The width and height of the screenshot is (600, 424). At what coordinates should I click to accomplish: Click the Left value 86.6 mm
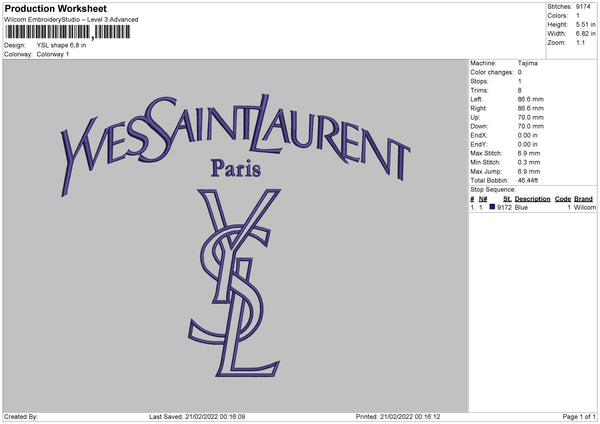point(531,99)
